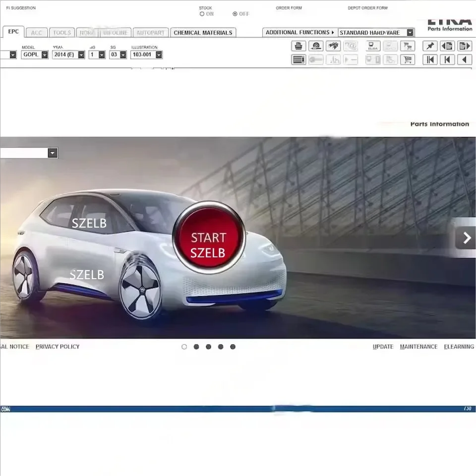476x476 pixels.
Task: Click the greyed-out key icon
Action: (316, 60)
